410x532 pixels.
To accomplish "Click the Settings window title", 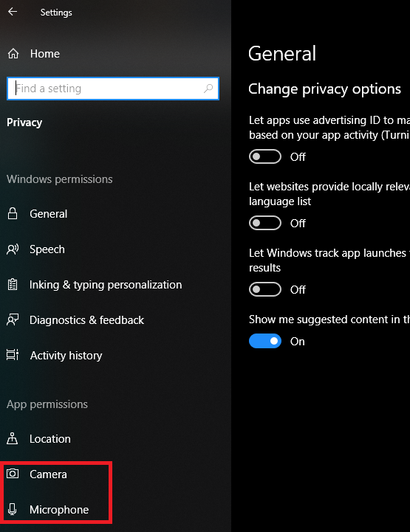I will (x=56, y=13).
